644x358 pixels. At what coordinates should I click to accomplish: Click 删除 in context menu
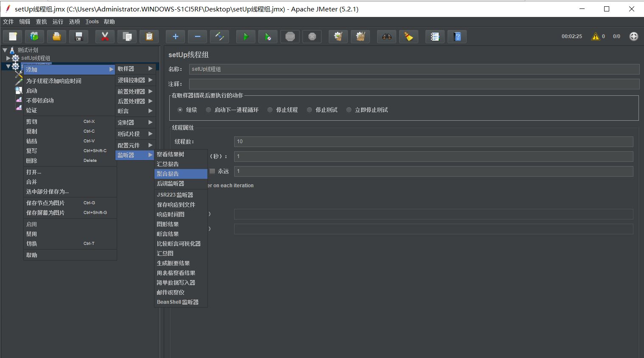point(70,161)
